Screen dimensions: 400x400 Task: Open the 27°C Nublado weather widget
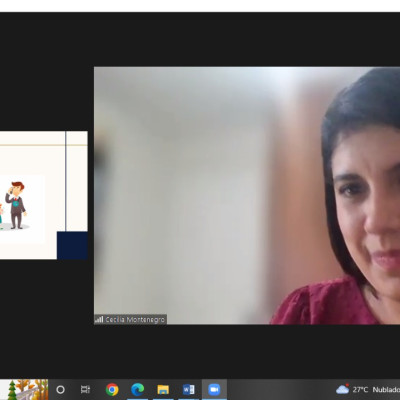coord(368,389)
